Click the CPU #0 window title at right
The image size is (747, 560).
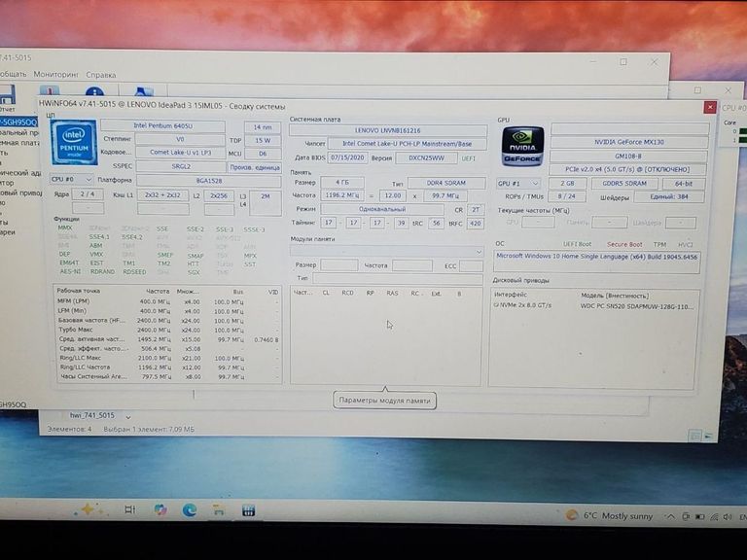tap(734, 108)
